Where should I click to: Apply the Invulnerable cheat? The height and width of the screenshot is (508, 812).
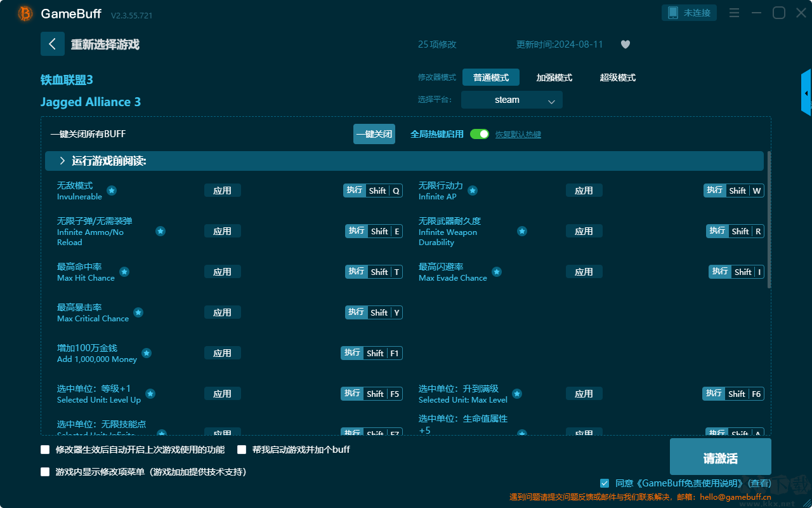(x=223, y=190)
